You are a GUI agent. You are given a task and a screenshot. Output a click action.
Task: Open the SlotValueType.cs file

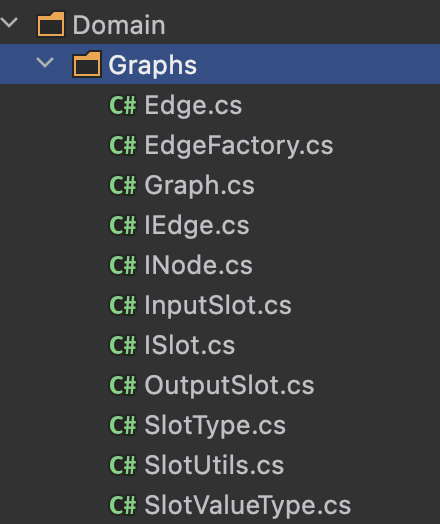248,506
